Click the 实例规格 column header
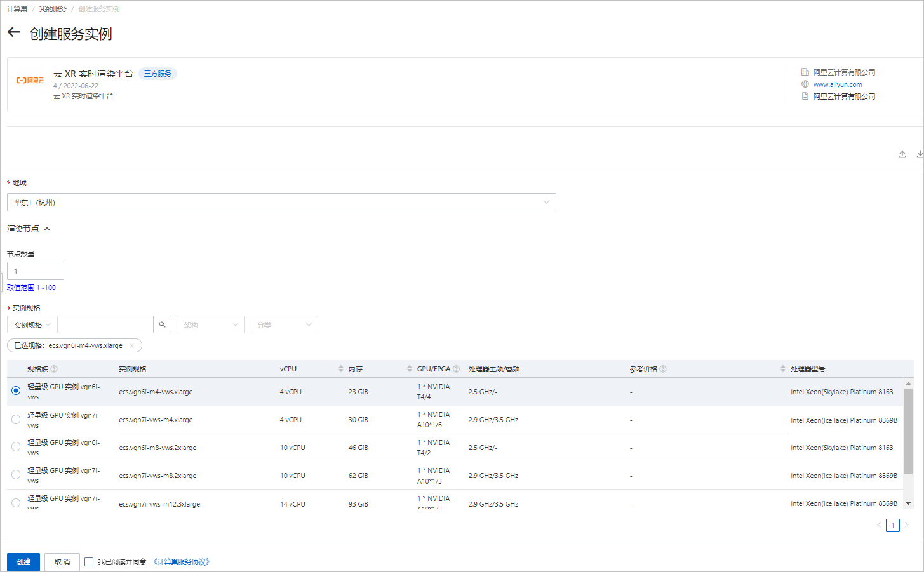924x572 pixels. [133, 369]
